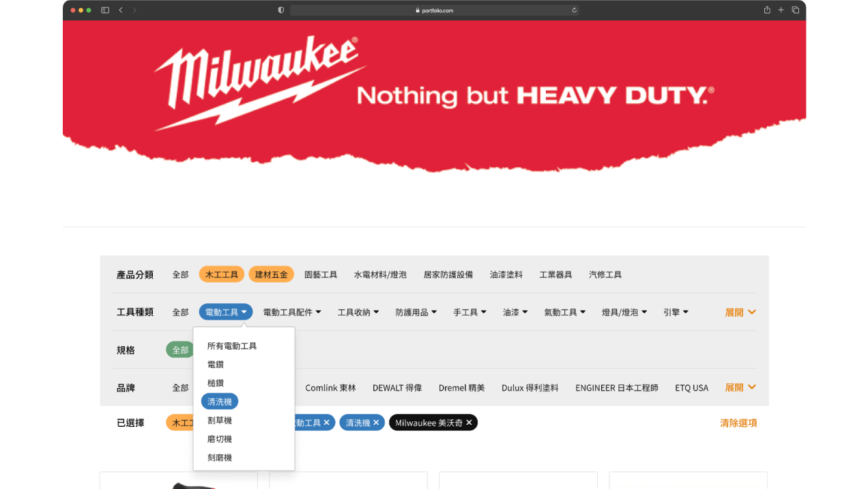868x489 pixels.
Task: Click the privacy shield icon near address bar
Action: click(281, 10)
